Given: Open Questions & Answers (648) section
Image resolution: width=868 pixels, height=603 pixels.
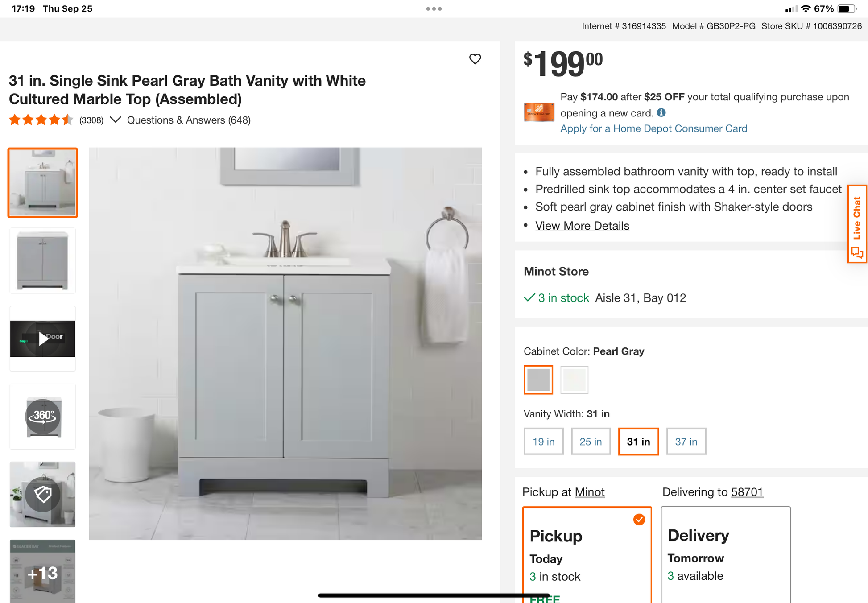Looking at the screenshot, I should [x=189, y=120].
